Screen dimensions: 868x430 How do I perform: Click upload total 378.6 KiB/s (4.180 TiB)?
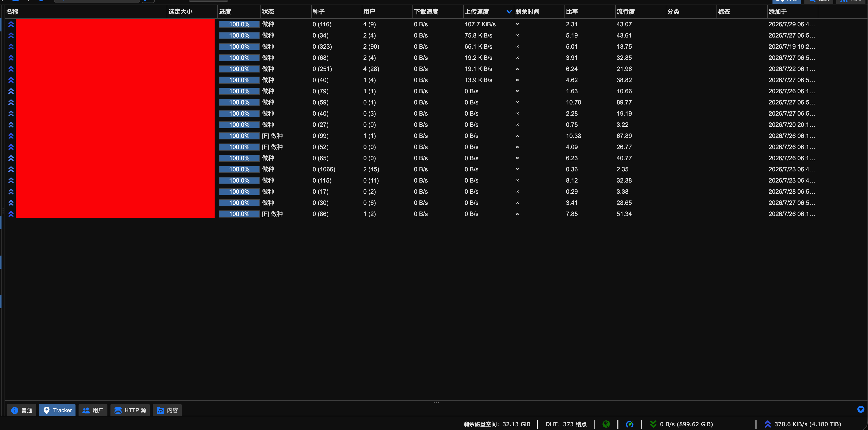click(807, 424)
